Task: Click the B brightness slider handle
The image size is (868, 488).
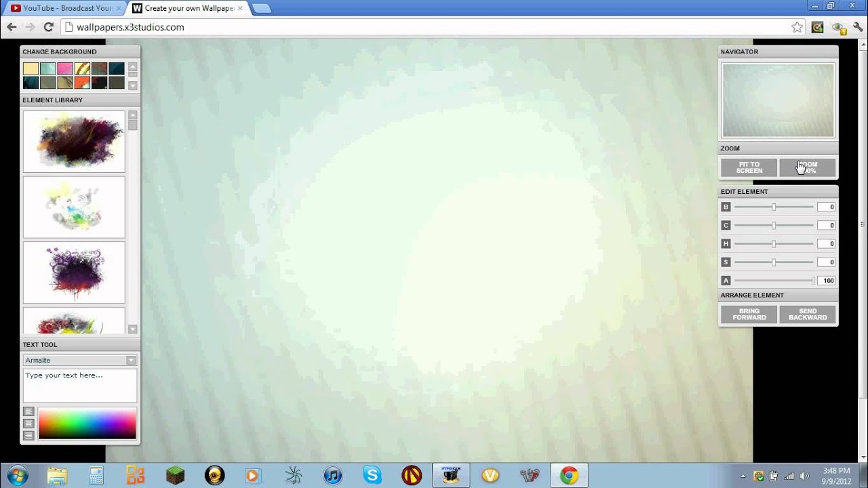Action: point(774,207)
